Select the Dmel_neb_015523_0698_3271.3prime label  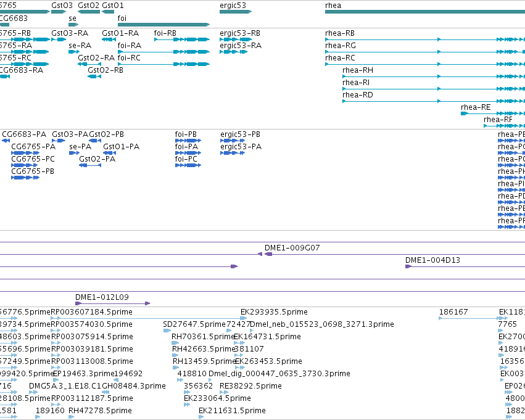(x=322, y=324)
